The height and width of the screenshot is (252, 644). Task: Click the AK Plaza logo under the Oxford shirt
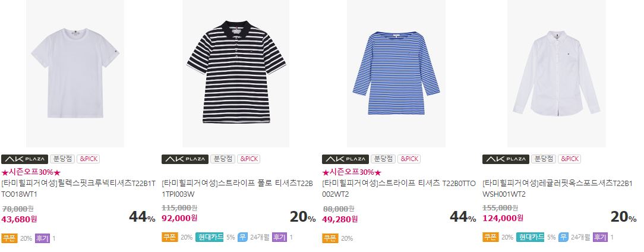click(x=506, y=159)
